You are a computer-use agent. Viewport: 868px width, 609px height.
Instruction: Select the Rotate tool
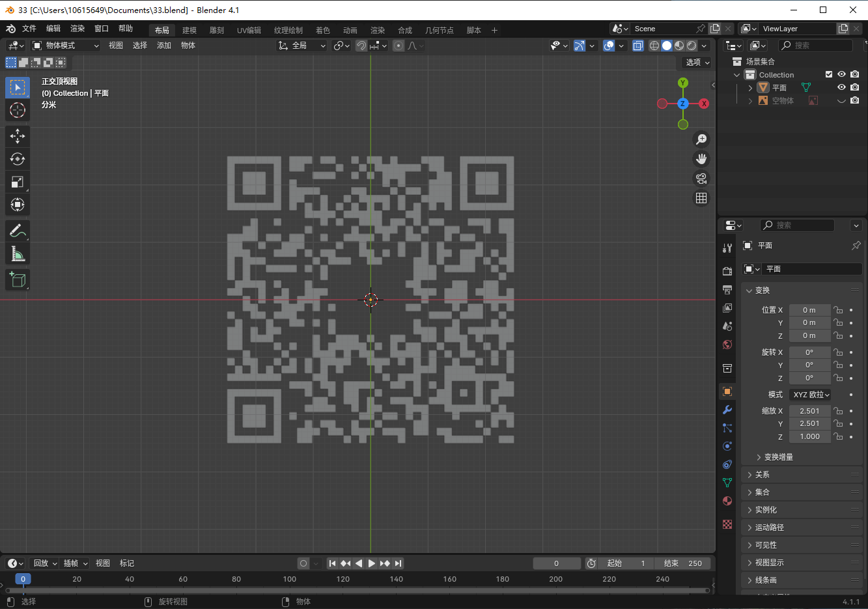pos(18,159)
